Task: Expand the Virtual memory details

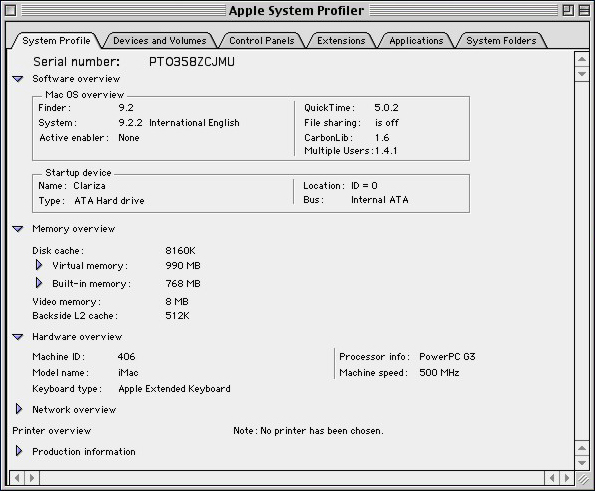Action: point(39,265)
